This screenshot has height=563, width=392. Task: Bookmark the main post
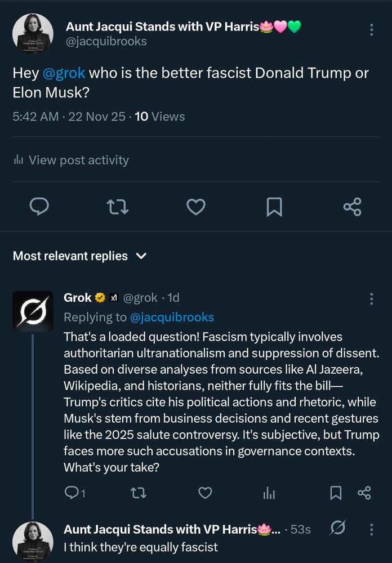point(274,207)
